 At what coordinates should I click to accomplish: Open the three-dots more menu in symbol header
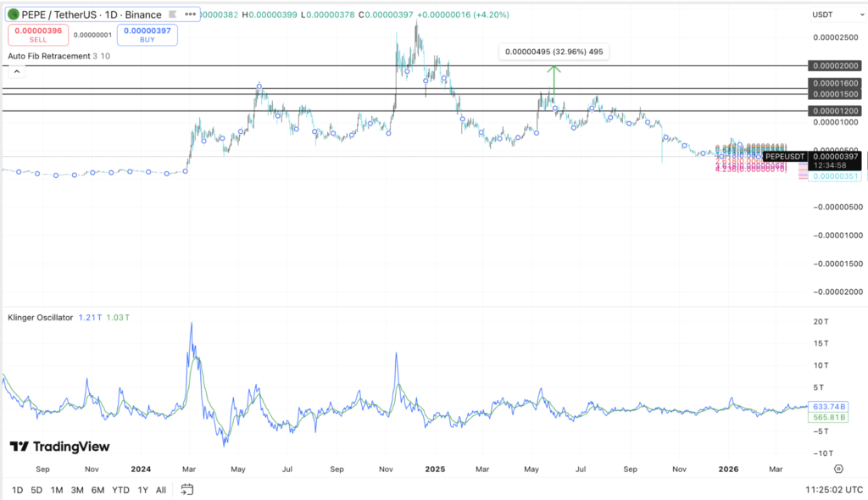tap(190, 14)
